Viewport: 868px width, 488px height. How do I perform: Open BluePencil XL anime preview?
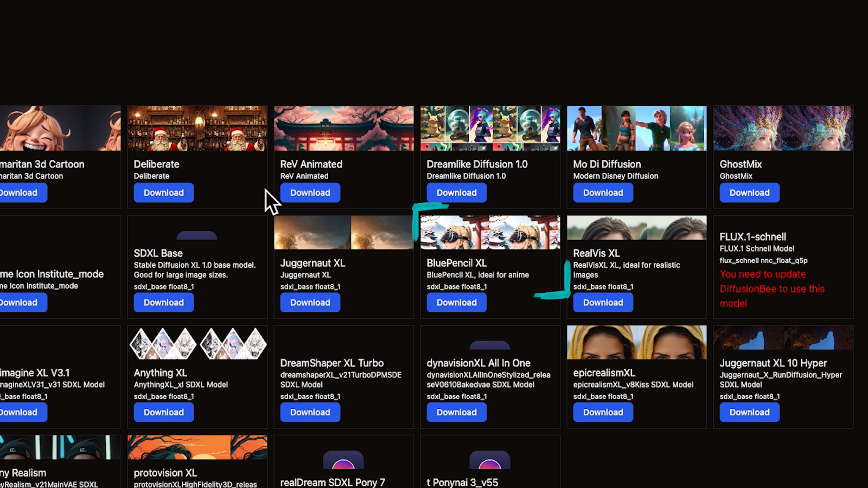point(490,233)
